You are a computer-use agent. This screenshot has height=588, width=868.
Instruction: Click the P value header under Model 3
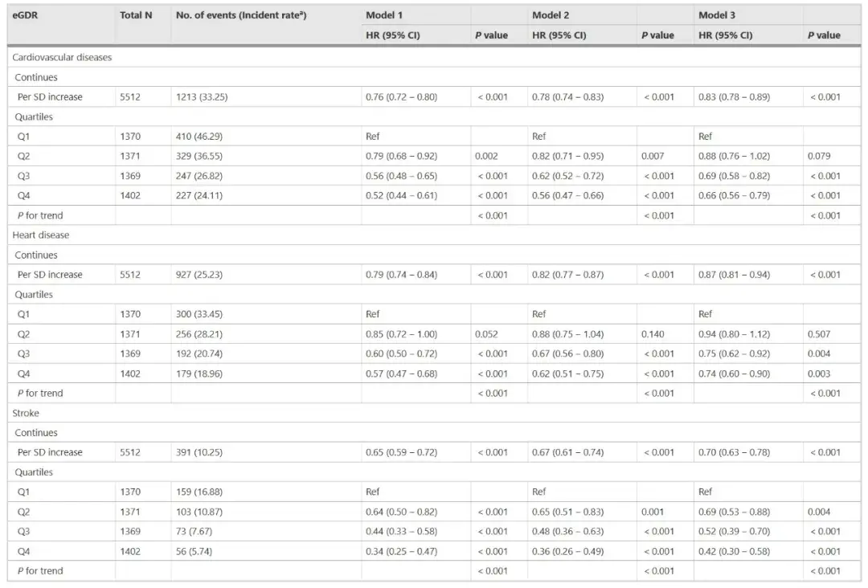click(823, 35)
